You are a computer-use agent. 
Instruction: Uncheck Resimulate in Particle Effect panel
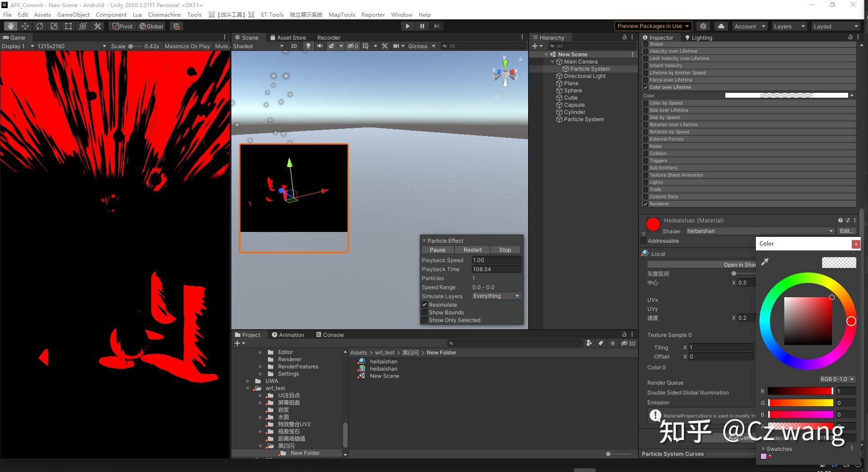click(425, 304)
